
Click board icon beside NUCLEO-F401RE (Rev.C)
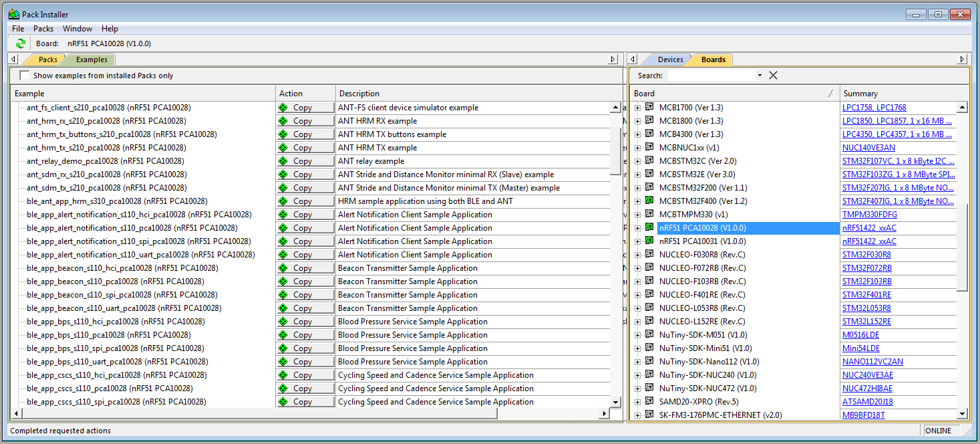(x=649, y=294)
